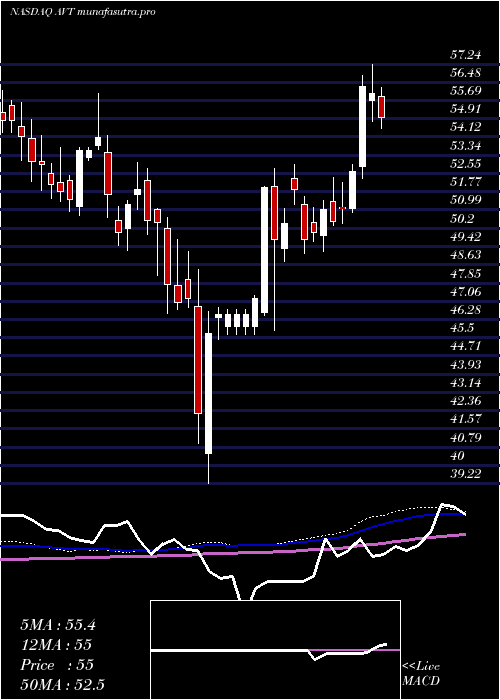Select the 56.48 price axis label
This screenshot has height=700, width=500.
point(465,73)
